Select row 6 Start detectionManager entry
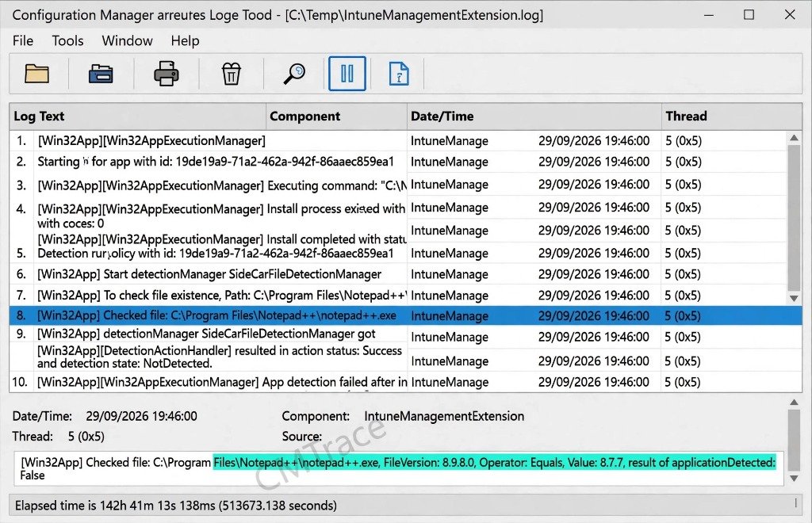The image size is (812, 523). point(398,274)
